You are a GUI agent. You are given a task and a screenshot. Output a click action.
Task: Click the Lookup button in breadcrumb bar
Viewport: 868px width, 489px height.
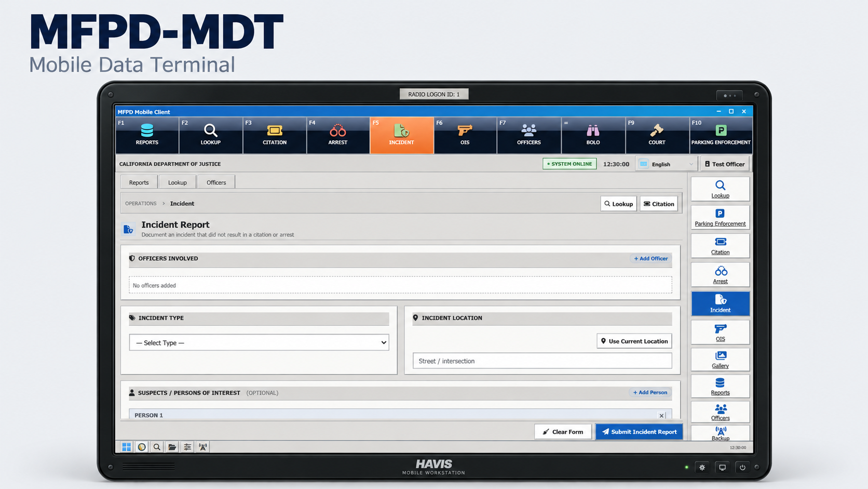coord(619,204)
